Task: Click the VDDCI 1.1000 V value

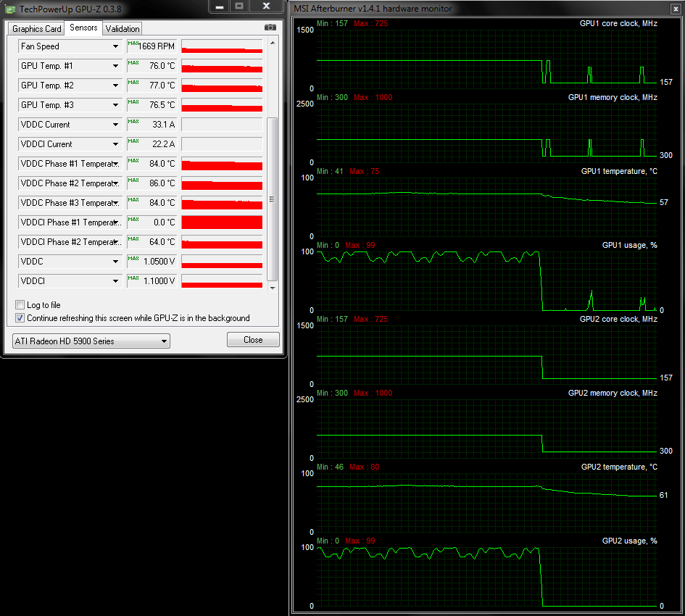Action: point(152,281)
